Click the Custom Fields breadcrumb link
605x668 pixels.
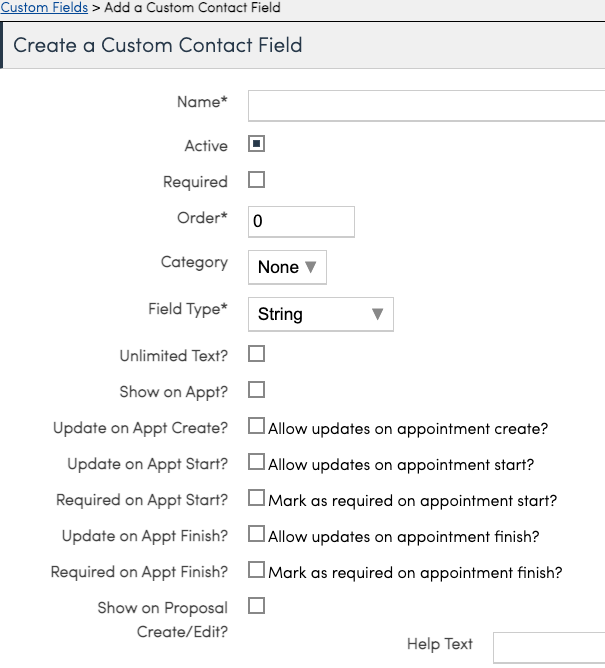44,7
